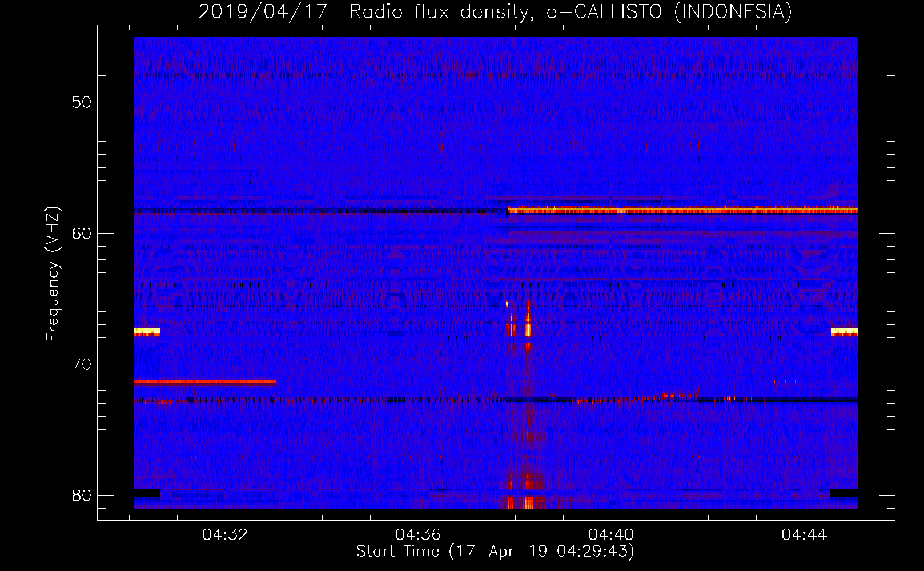Viewport: 924px width, 571px height.
Task: Click the orange interference band near 58 MHz
Action: coord(682,210)
